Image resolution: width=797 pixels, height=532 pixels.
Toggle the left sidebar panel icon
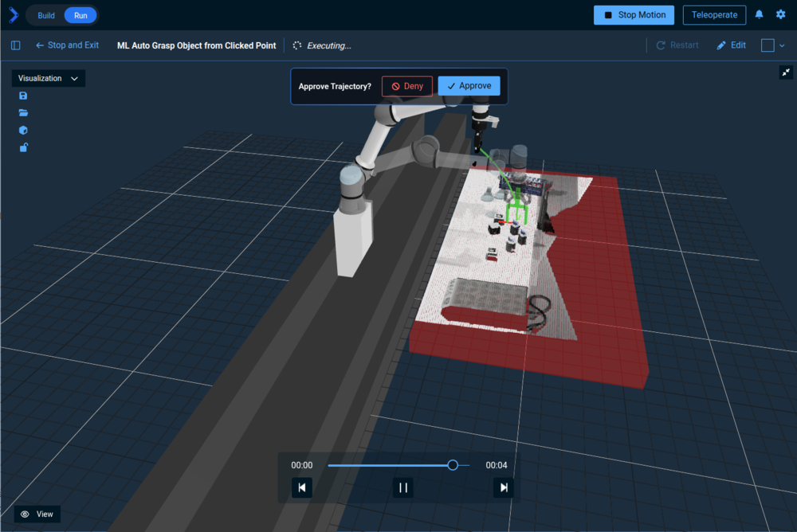(16, 45)
